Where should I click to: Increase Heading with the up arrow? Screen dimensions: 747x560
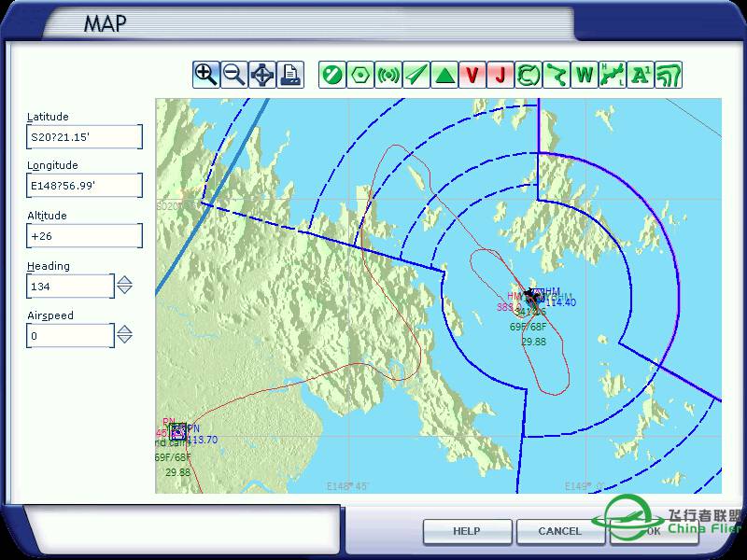(x=124, y=279)
